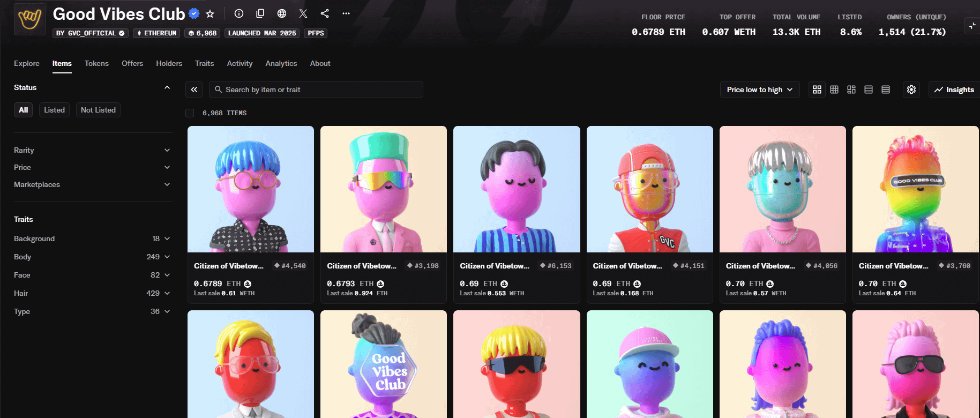Expand the Type trait filter
The height and width of the screenshot is (418, 980).
click(x=92, y=311)
